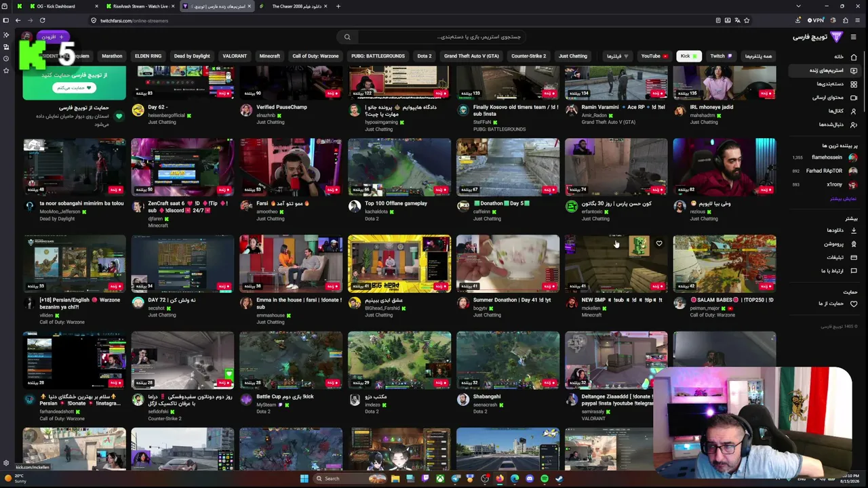This screenshot has width=868, height=488.
Task: Go back in browser history
Action: 18,20
